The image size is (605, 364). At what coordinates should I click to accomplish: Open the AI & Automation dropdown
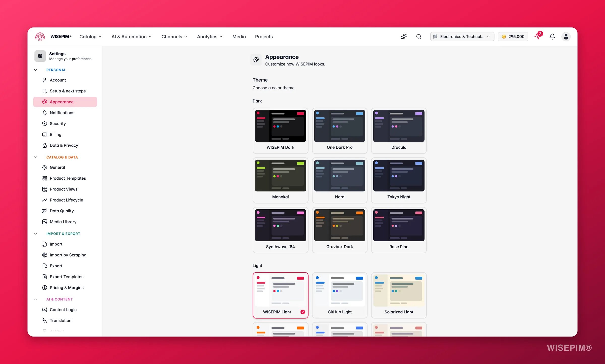coord(132,37)
